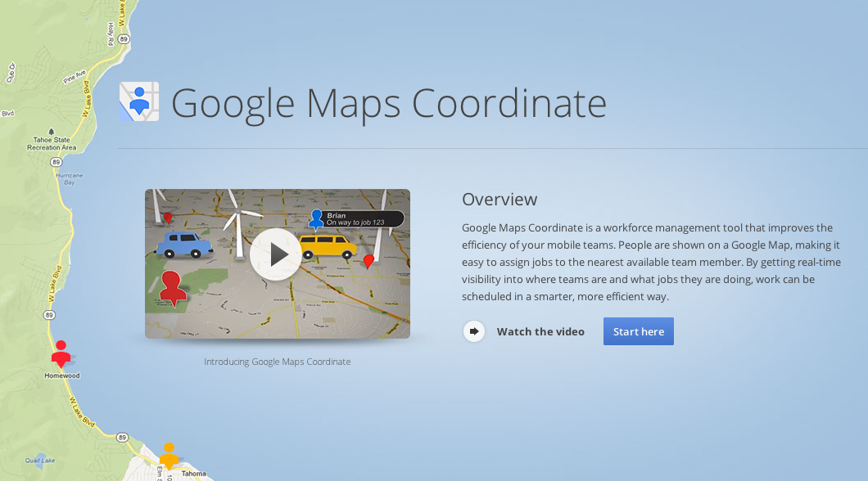This screenshot has width=868, height=481.
Task: Select the red person marker at Homewood
Action: pos(61,353)
